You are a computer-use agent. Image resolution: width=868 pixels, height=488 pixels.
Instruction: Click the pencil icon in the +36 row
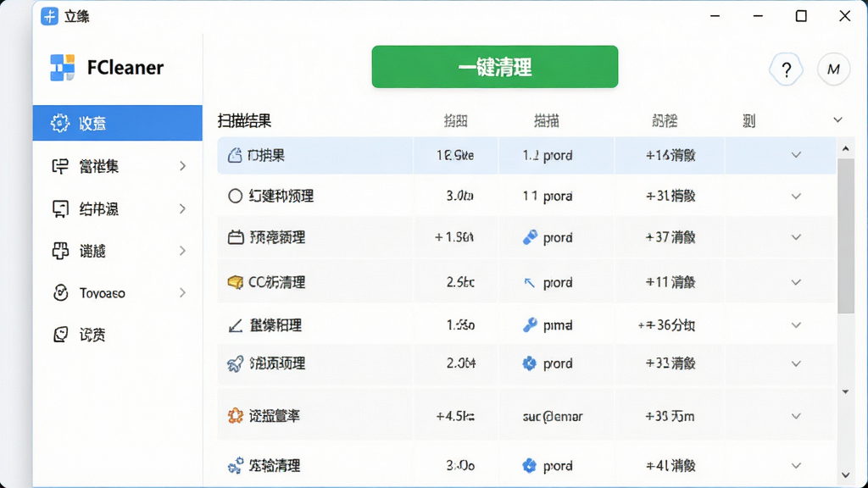[236, 325]
